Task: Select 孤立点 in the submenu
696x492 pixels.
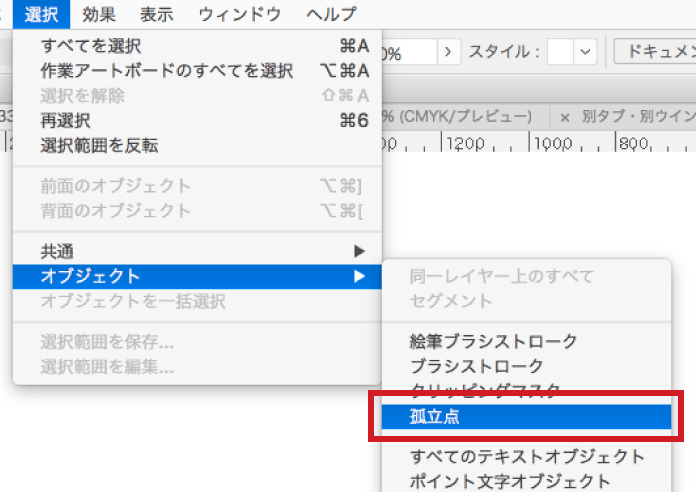Action: tap(435, 415)
